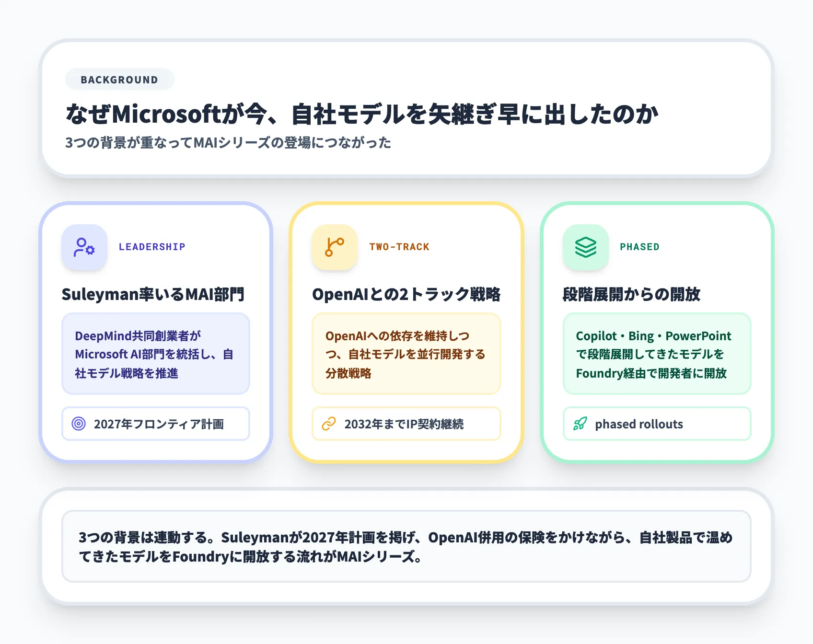813x644 pixels.
Task: Select the PHASED tab label
Action: coord(639,247)
